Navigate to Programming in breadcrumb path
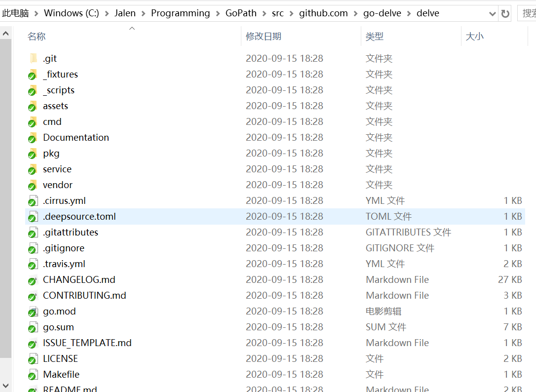The width and height of the screenshot is (536, 392). click(180, 13)
